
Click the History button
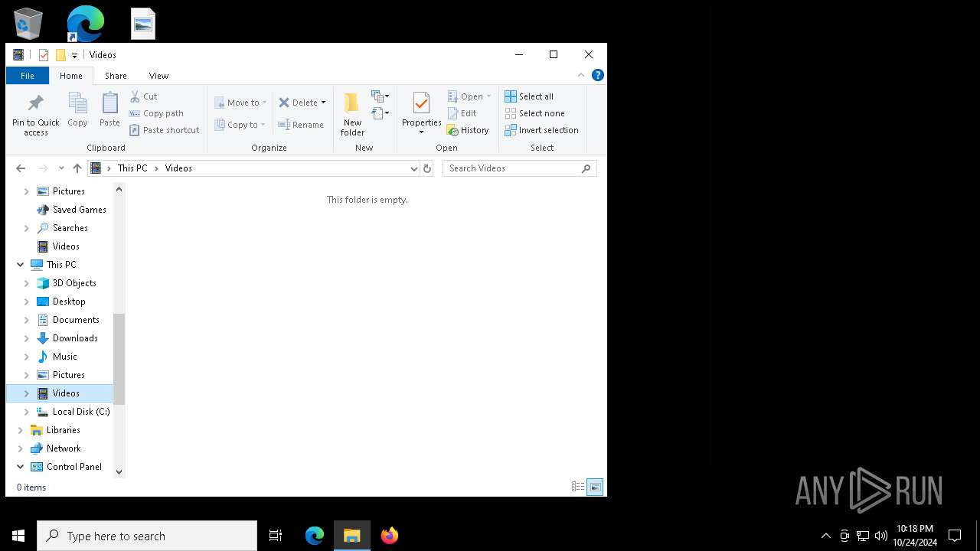pyautogui.click(x=468, y=130)
